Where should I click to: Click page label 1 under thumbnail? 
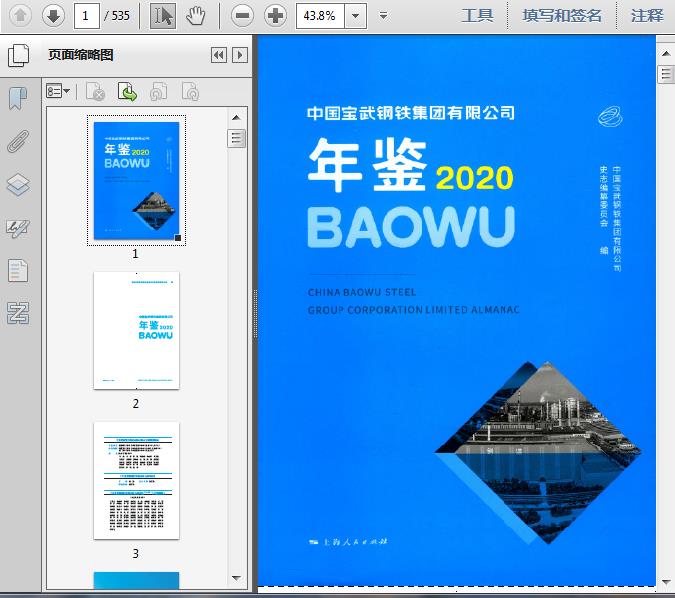pos(136,254)
